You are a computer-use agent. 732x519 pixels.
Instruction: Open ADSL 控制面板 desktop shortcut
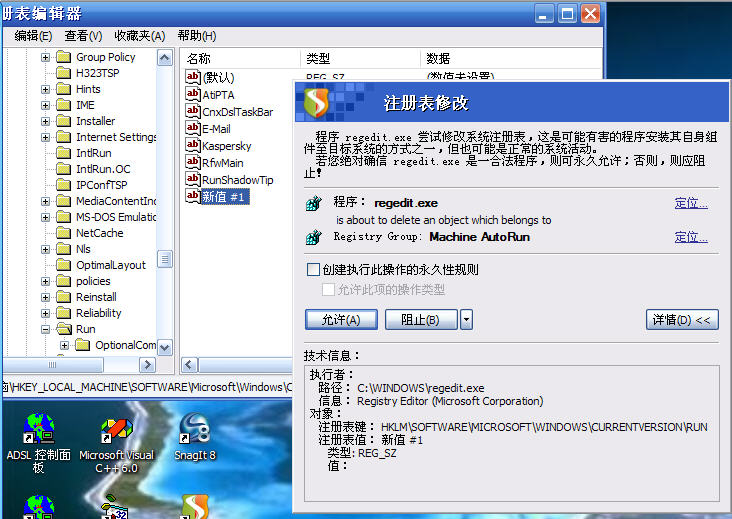pos(39,442)
